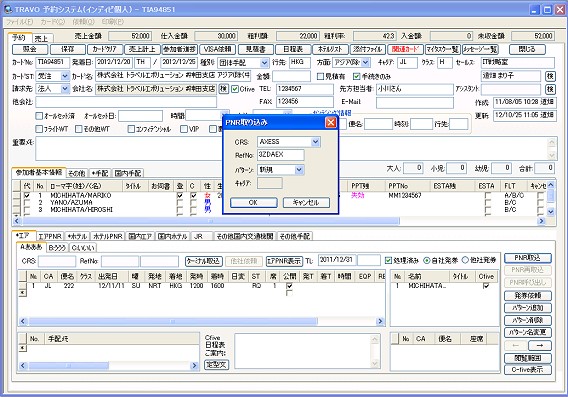Click the カードクリア button
Screen dimensions: 568x397
tap(104, 49)
